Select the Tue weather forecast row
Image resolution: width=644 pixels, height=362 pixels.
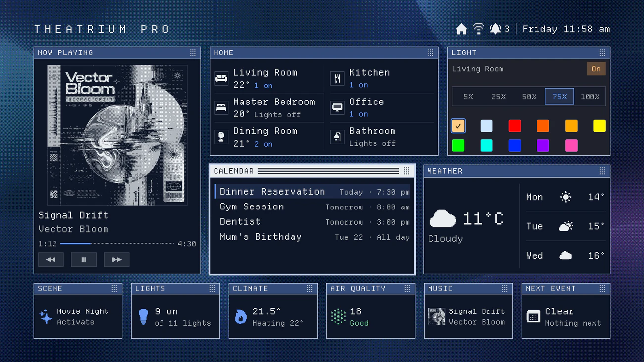click(565, 226)
